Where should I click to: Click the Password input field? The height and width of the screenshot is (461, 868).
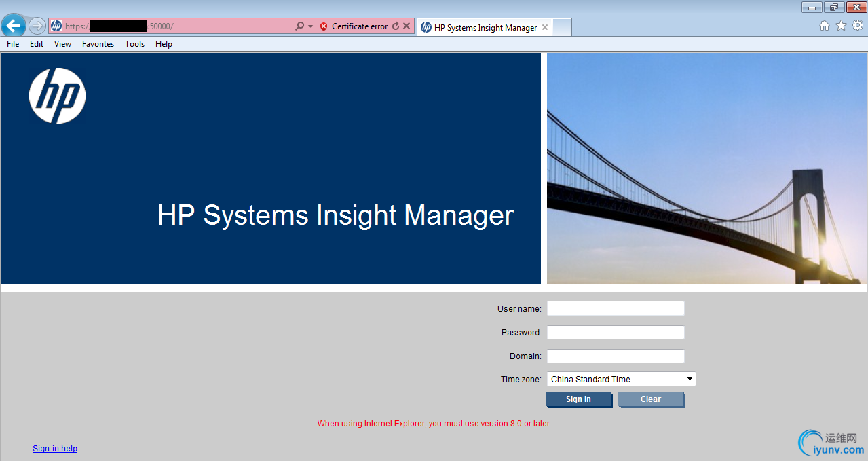616,333
